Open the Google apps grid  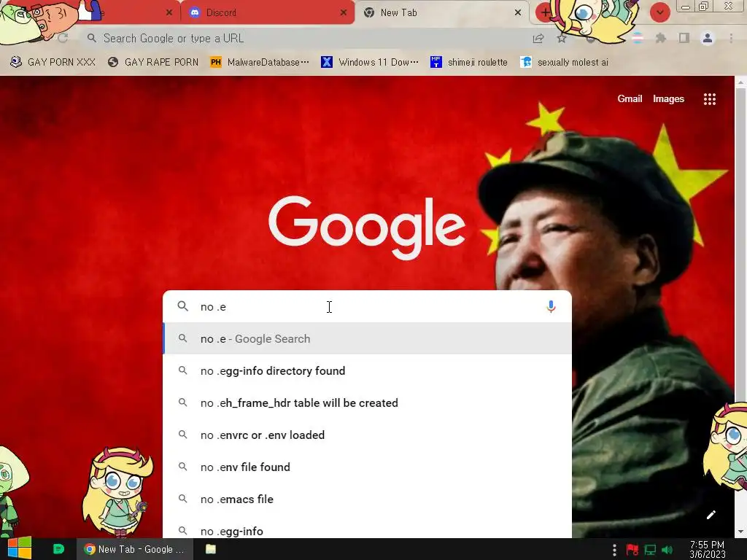[709, 99]
